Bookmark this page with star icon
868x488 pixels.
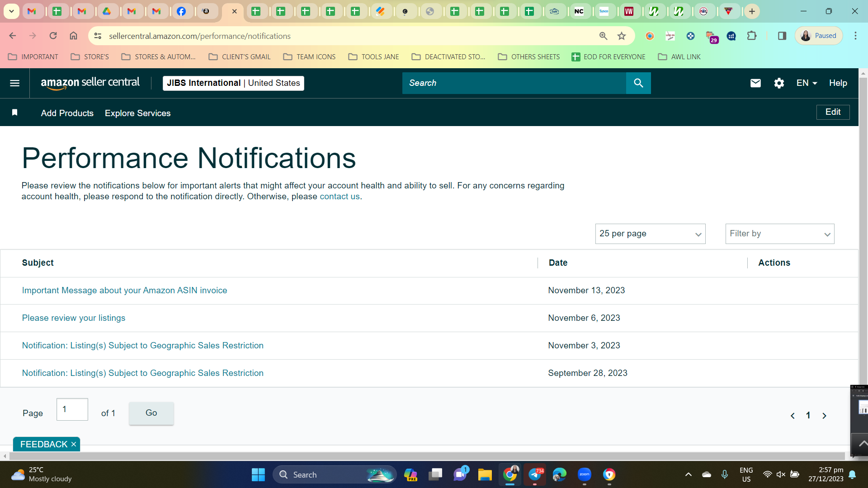tap(622, 36)
